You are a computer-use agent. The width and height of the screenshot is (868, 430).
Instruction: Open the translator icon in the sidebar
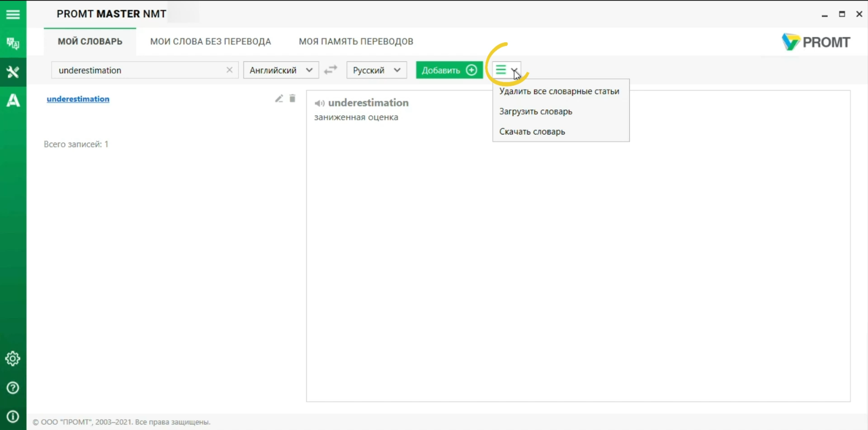pos(13,43)
